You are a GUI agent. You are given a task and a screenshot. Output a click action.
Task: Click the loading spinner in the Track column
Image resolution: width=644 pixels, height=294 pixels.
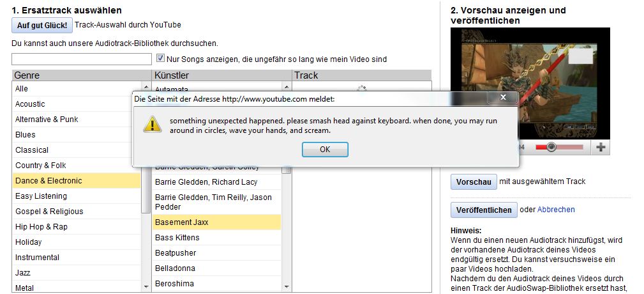pyautogui.click(x=362, y=89)
